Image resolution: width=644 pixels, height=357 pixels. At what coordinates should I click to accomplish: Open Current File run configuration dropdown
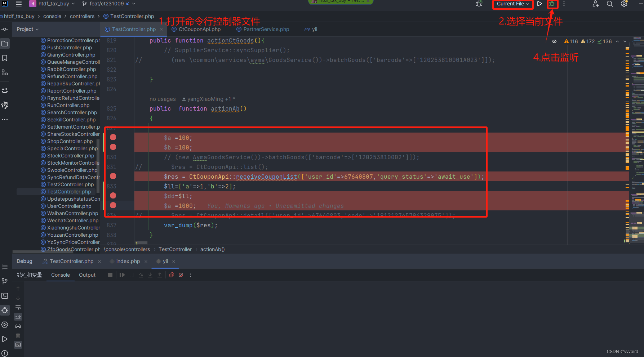(x=513, y=4)
